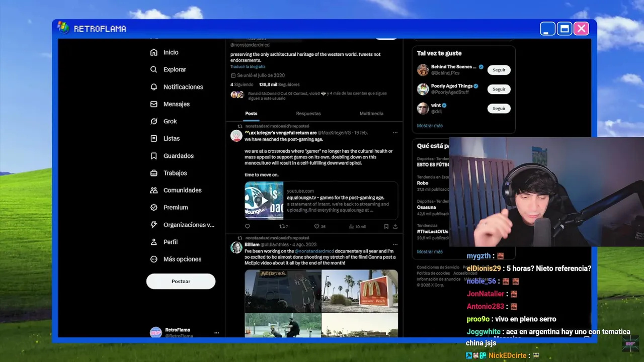Open the McDonald's building photo
This screenshot has height=362, width=644.
(x=283, y=291)
